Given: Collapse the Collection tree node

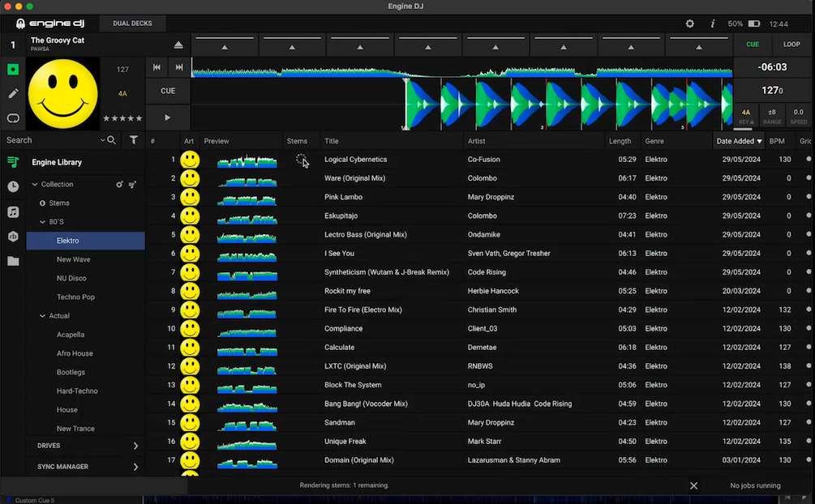Looking at the screenshot, I should click(x=35, y=185).
